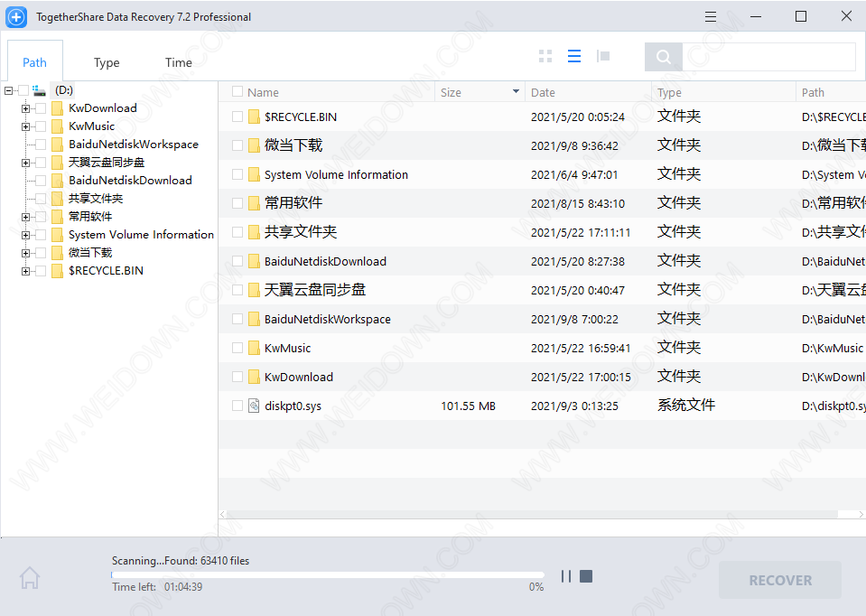Switch to thumbnail grid view
The height and width of the screenshot is (616, 866).
click(x=545, y=56)
